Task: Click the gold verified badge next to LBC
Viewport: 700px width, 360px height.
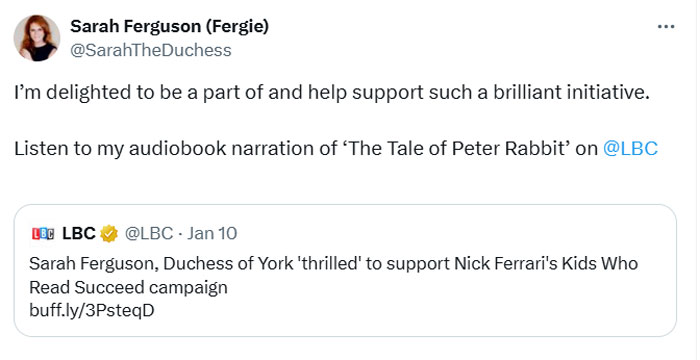Action: tap(109, 234)
